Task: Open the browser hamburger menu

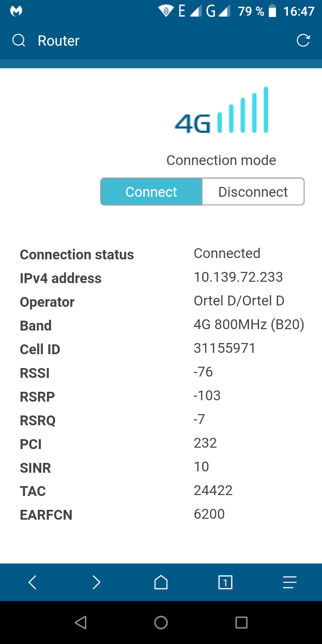Action: coord(290,582)
